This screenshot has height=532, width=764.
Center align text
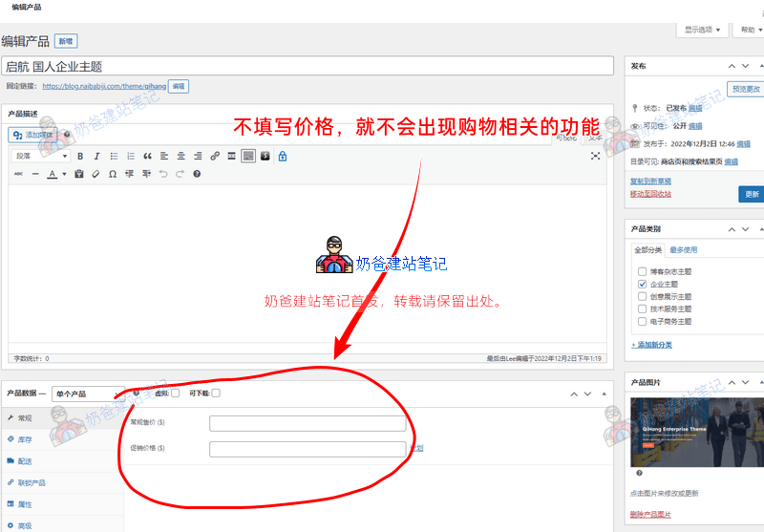[180, 156]
